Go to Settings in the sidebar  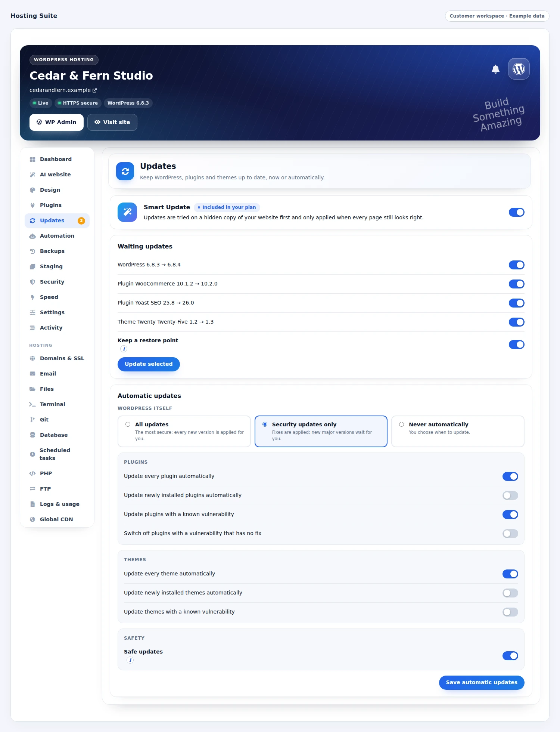tap(57, 312)
